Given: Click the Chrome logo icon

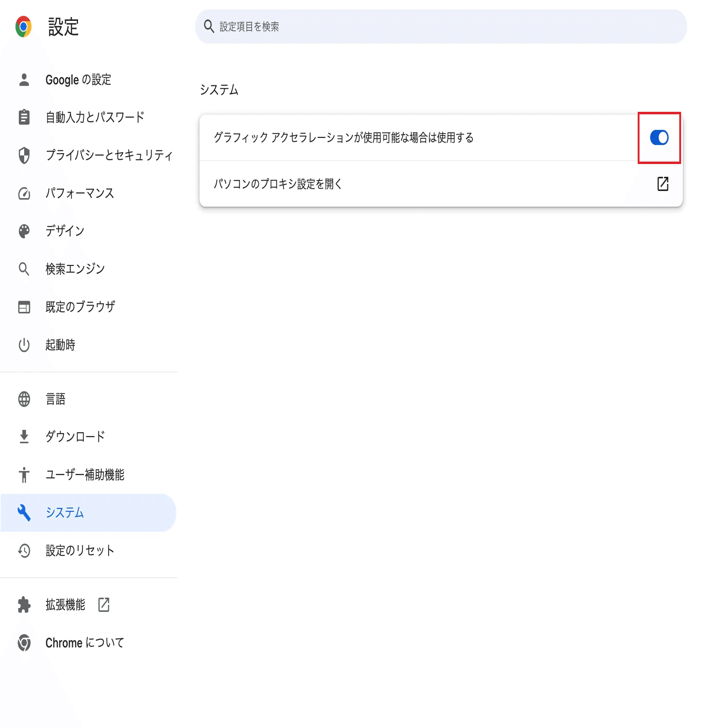Looking at the screenshot, I should coord(23,27).
